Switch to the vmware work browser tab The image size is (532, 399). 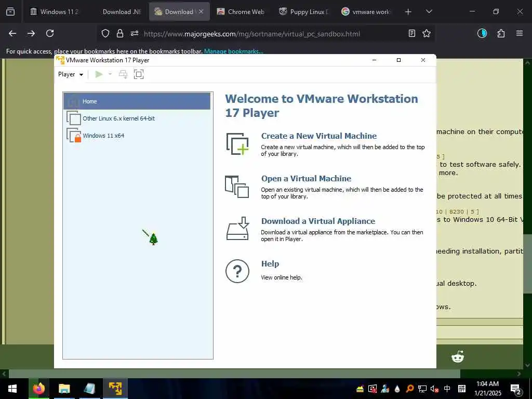pyautogui.click(x=366, y=11)
